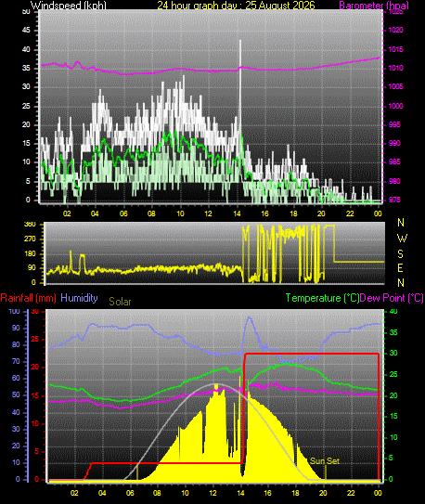Click the 14 hour label under windspeed graph
Viewport: 425px width, 504px height.
[x=237, y=213]
